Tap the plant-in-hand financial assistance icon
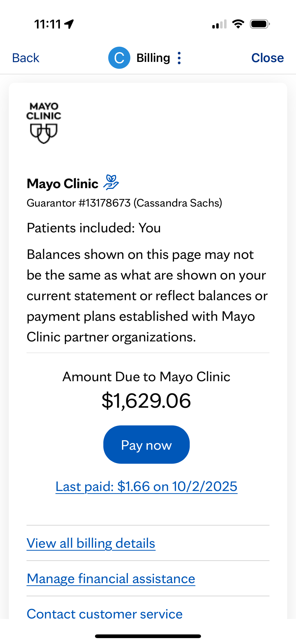Viewport: 296px width, 644px height. coord(111,182)
